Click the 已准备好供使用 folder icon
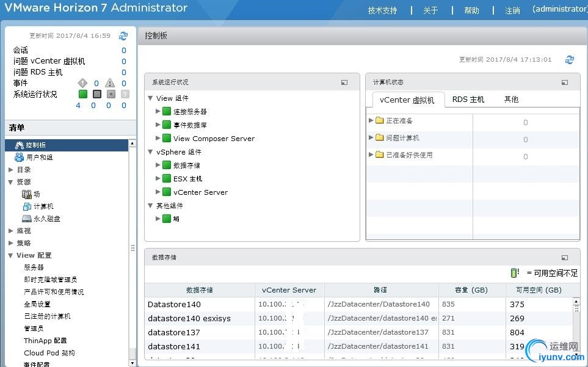Image resolution: width=588 pixels, height=367 pixels. tap(380, 154)
